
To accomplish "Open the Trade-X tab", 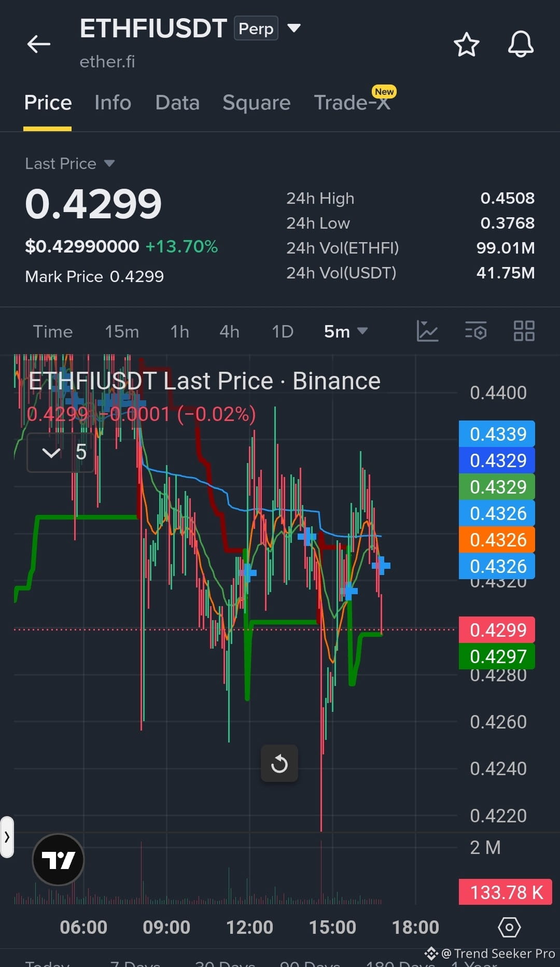I will pos(353,103).
